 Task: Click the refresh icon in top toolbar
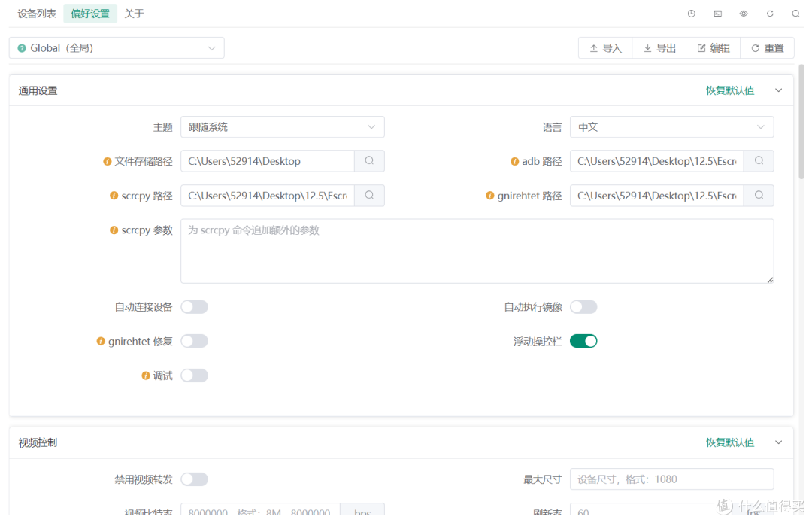pos(770,14)
